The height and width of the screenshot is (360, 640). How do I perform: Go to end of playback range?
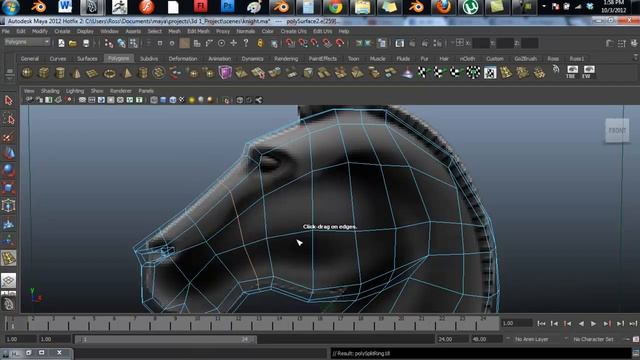[x=633, y=324]
